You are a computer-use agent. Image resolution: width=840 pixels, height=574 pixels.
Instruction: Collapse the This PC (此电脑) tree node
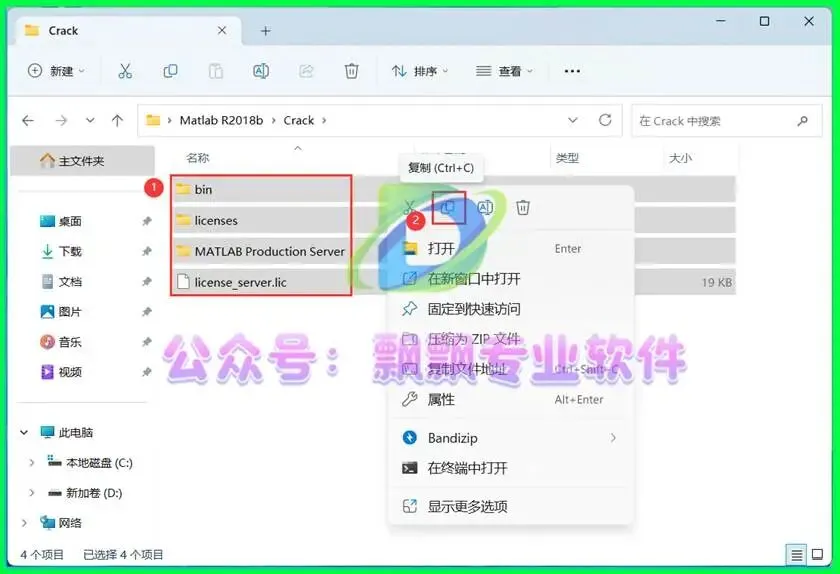[24, 432]
